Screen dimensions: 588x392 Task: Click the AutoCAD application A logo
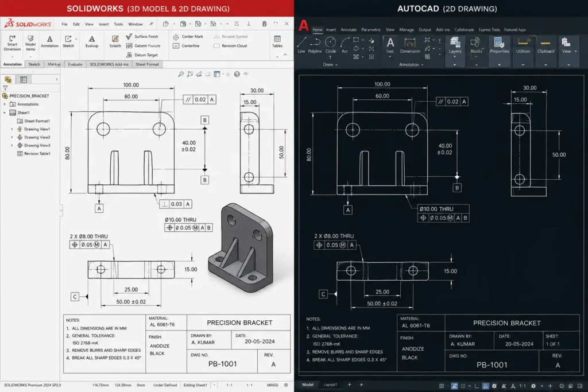303,25
